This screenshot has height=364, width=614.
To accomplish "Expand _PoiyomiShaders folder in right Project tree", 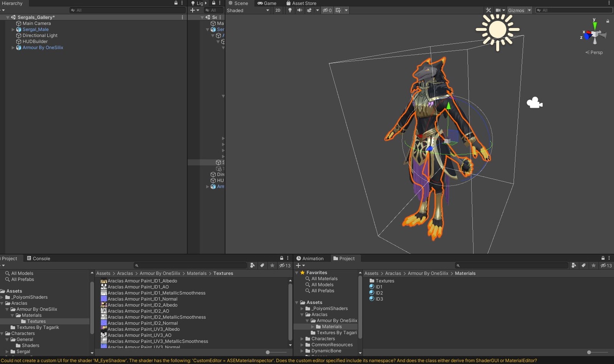I will click(302, 308).
